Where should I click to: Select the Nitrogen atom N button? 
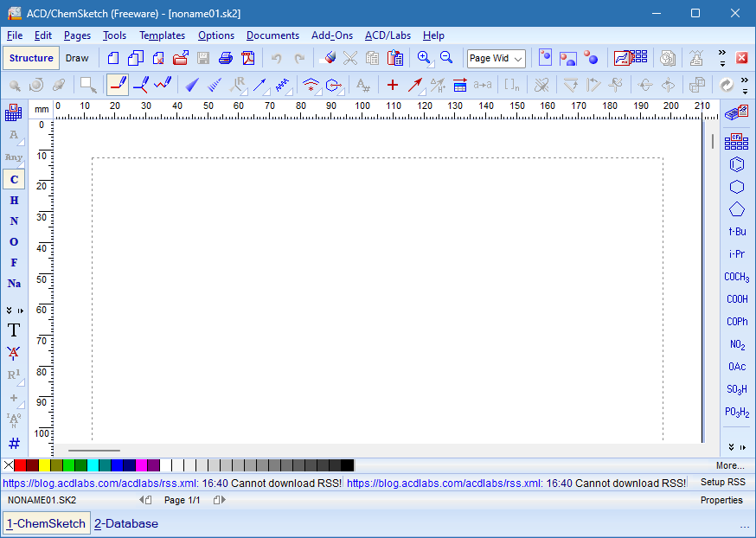coord(14,221)
